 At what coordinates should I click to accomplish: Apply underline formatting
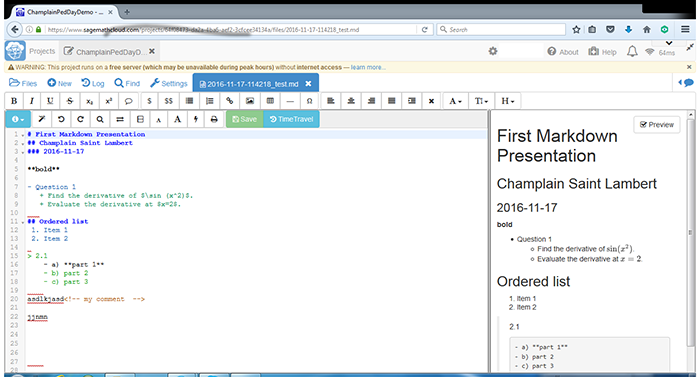pos(50,101)
